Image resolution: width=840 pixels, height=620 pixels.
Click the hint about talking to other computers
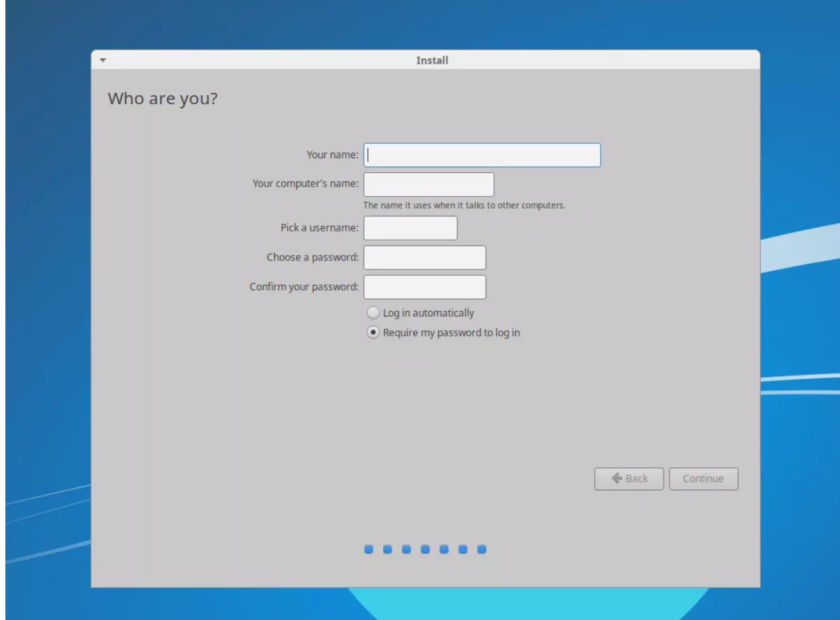point(464,206)
